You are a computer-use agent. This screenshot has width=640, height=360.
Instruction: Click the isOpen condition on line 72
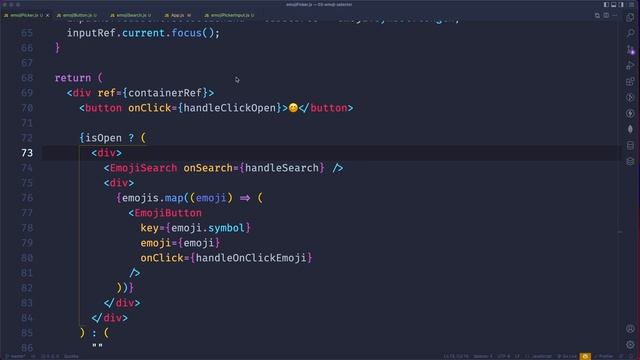pyautogui.click(x=103, y=138)
